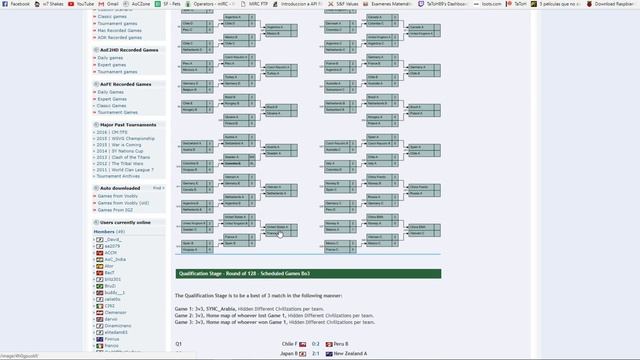This screenshot has width=640, height=360.
Task: Open Games from Voobly link
Action: click(118, 196)
